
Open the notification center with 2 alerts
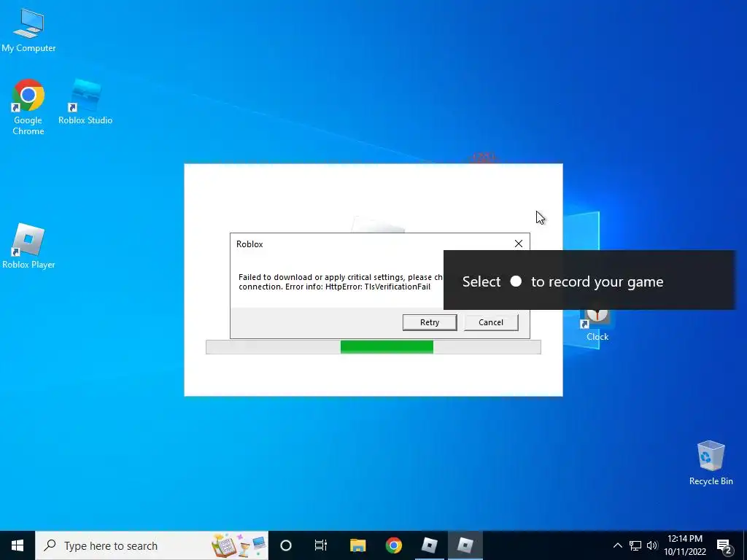pyautogui.click(x=724, y=546)
